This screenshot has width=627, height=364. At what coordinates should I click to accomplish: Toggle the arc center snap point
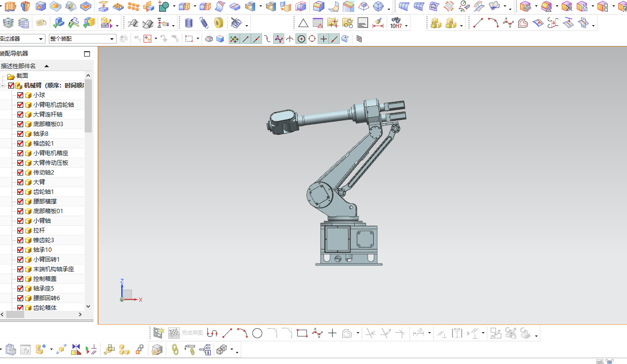pos(301,39)
